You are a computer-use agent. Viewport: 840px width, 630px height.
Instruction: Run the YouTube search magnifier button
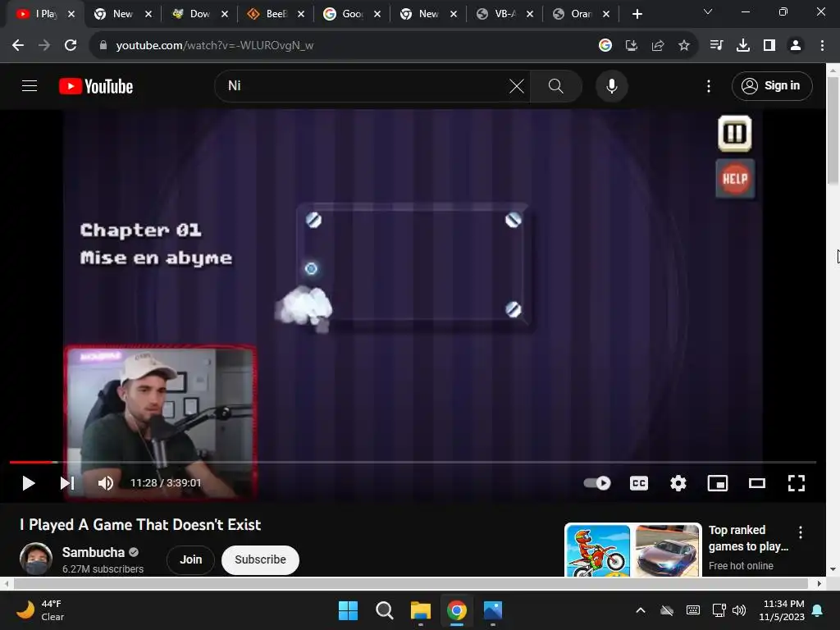pos(556,85)
